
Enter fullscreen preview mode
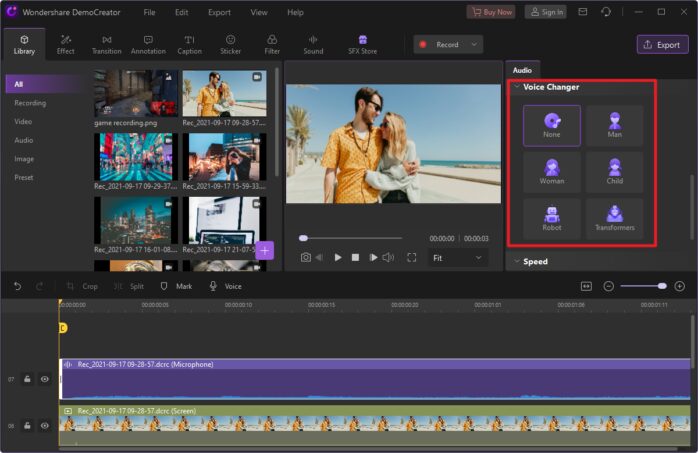tap(411, 257)
